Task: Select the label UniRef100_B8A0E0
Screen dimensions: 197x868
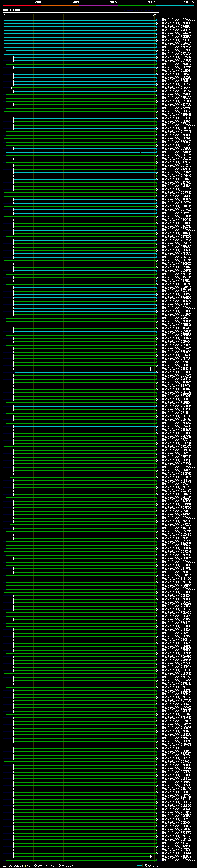Action: tap(177, 43)
